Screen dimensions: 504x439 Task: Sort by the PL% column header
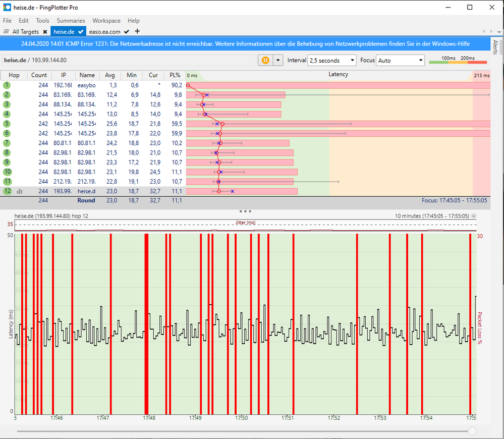pyautogui.click(x=175, y=75)
